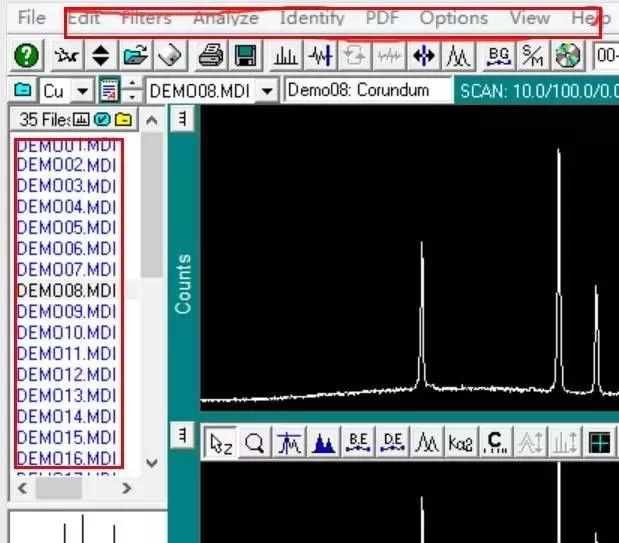This screenshot has width=619, height=543.
Task: Click the S/M search match icon
Action: click(533, 55)
